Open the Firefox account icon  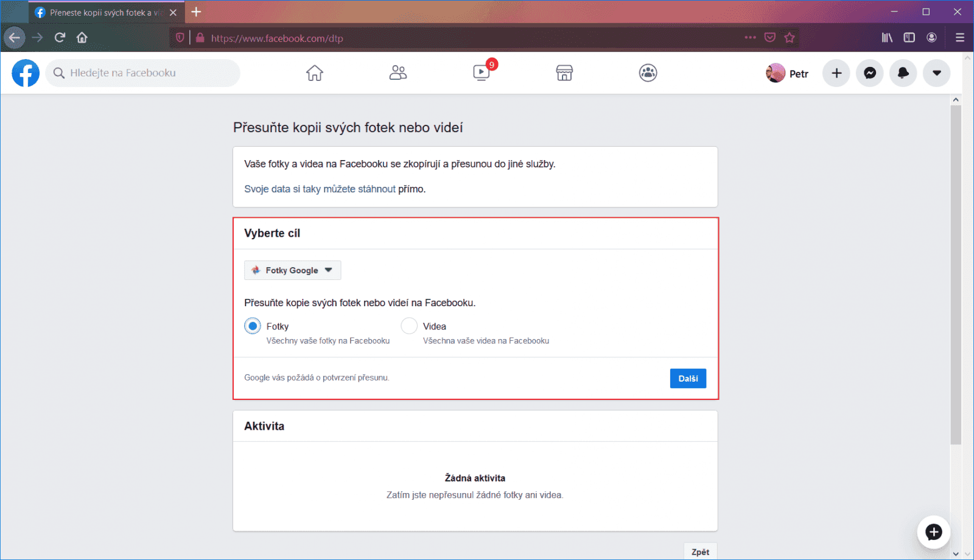pos(931,38)
